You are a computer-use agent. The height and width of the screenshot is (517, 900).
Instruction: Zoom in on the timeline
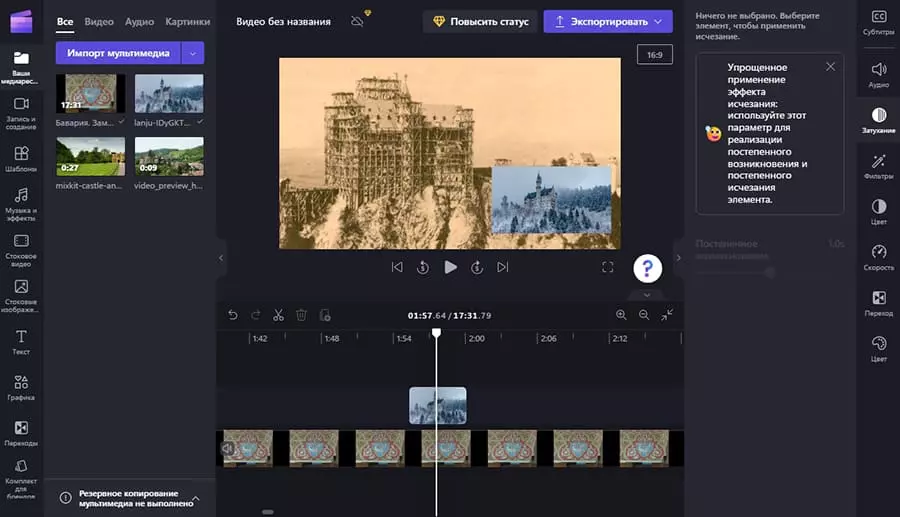(x=621, y=315)
